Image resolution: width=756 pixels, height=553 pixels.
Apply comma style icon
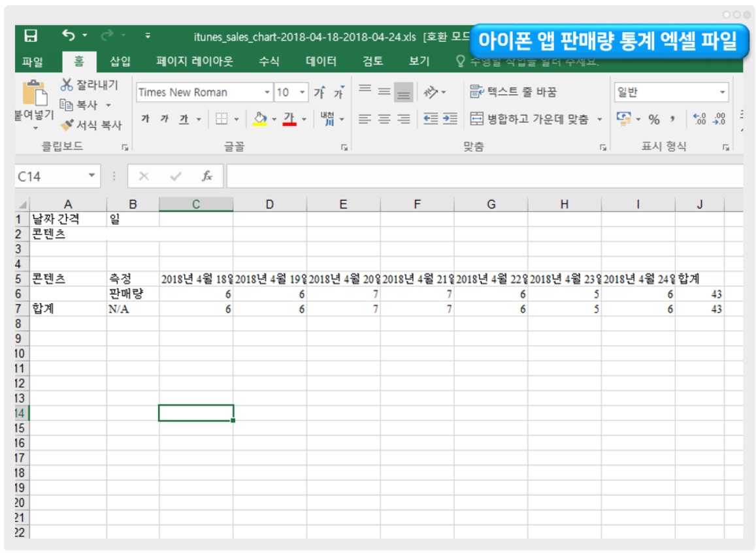pos(672,119)
